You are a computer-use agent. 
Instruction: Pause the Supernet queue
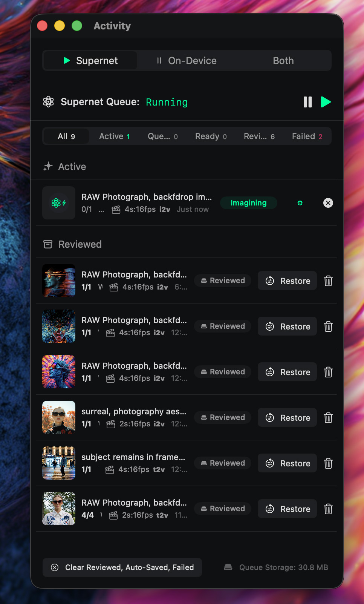(x=307, y=102)
